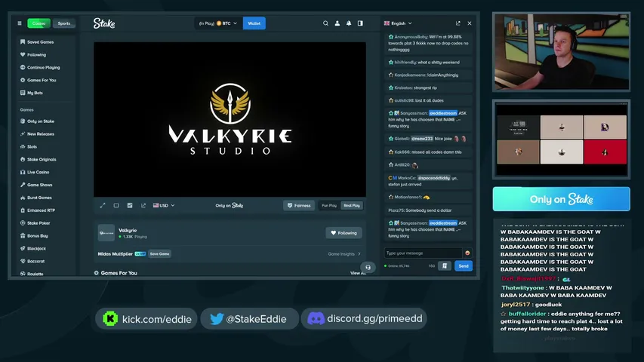Open the live stats icon under game
This screenshot has width=644, height=362.
[x=130, y=205]
